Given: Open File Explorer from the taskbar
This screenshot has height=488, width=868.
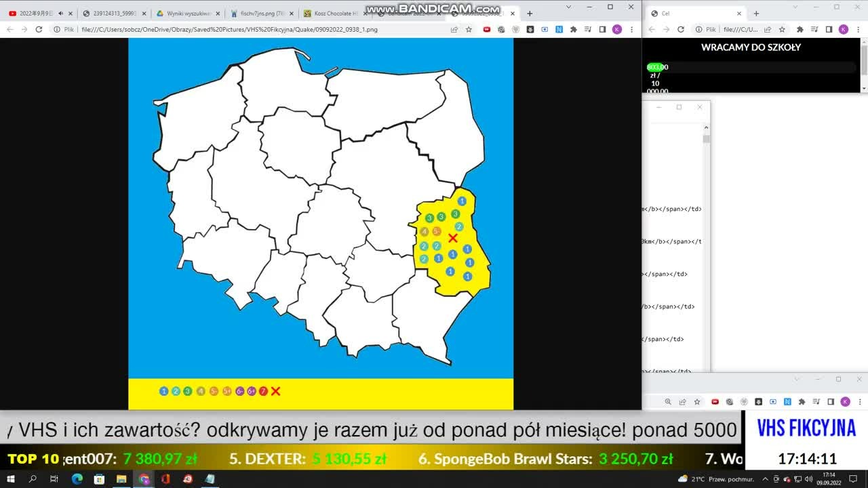Looking at the screenshot, I should (x=121, y=479).
